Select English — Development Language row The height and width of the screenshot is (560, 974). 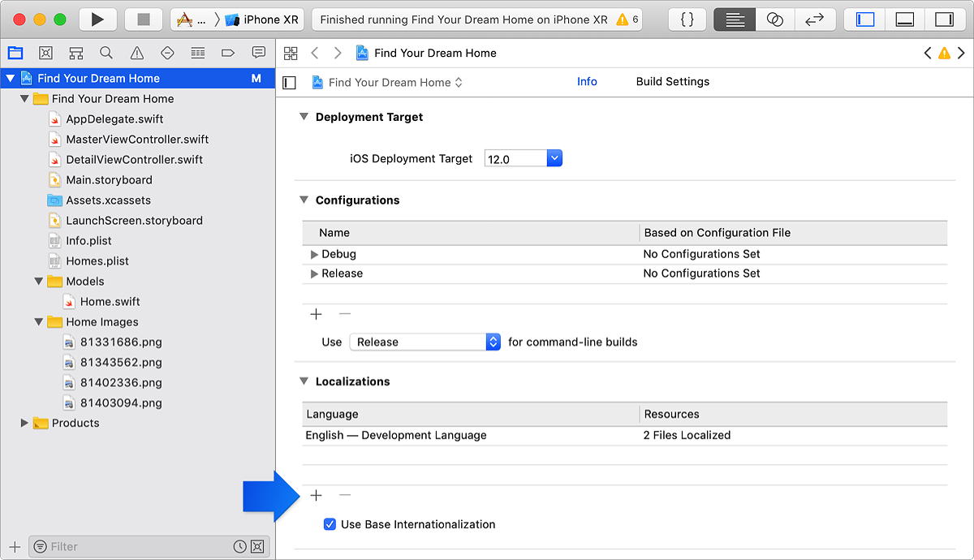(624, 435)
